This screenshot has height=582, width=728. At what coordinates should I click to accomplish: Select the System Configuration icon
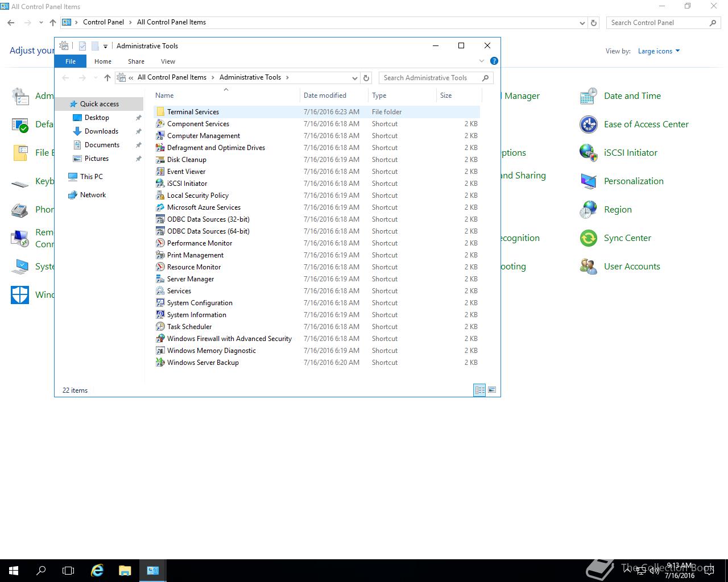click(x=160, y=303)
